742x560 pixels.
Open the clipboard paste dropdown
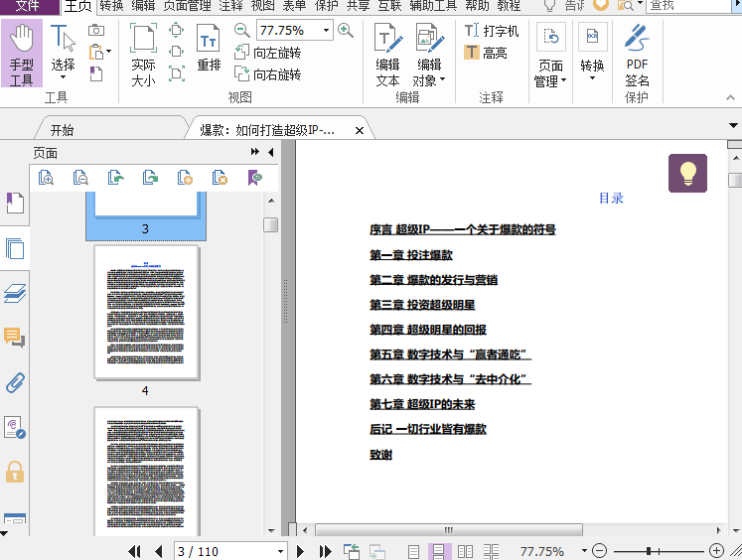coord(109,51)
